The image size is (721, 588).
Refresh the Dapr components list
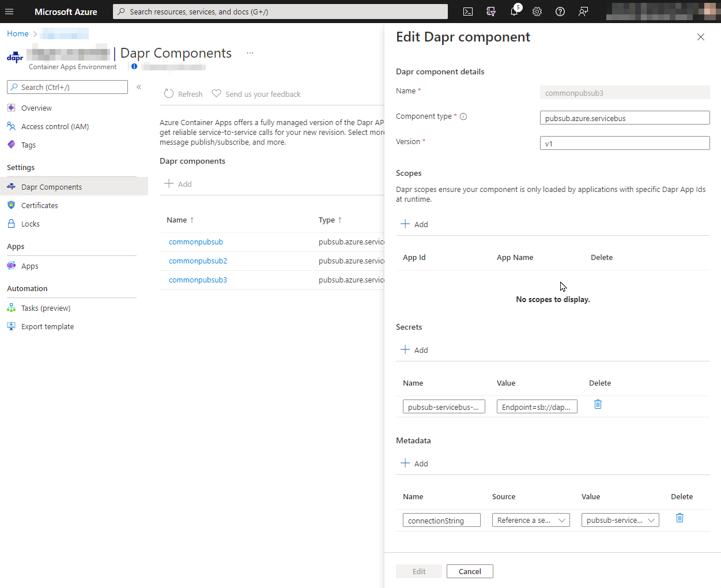click(183, 93)
